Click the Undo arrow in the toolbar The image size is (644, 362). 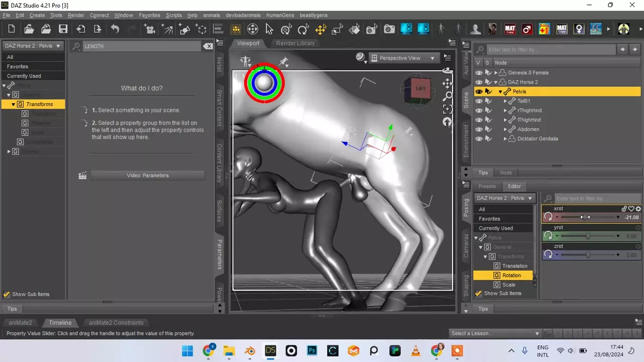click(115, 29)
